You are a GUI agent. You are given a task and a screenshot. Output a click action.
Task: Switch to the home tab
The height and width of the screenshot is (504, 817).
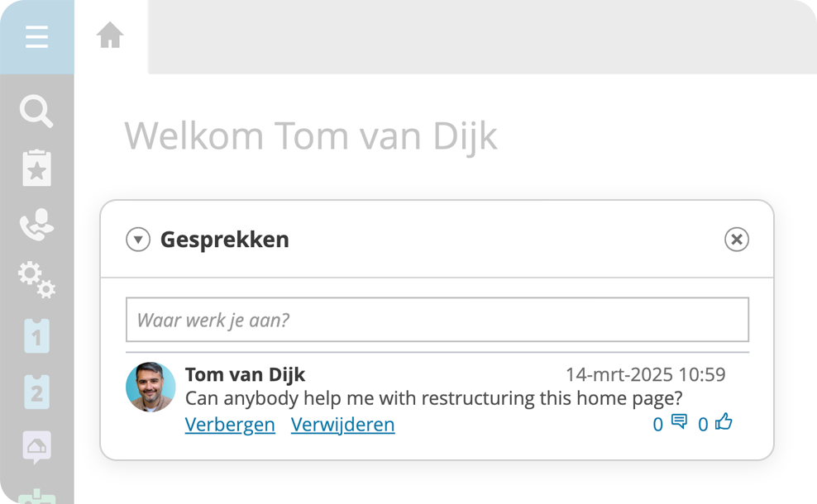[x=110, y=35]
